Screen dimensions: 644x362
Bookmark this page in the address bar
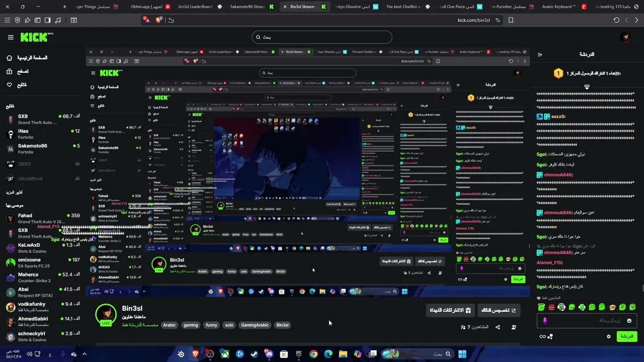click(511, 20)
